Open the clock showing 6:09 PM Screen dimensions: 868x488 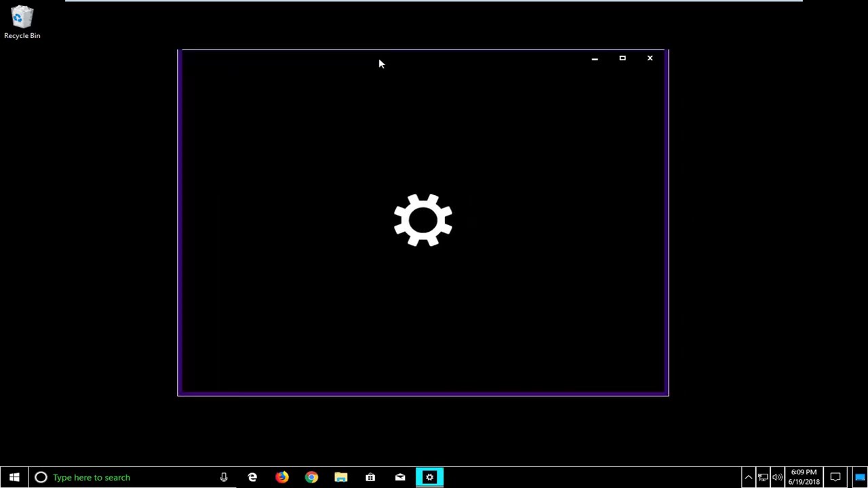(804, 477)
